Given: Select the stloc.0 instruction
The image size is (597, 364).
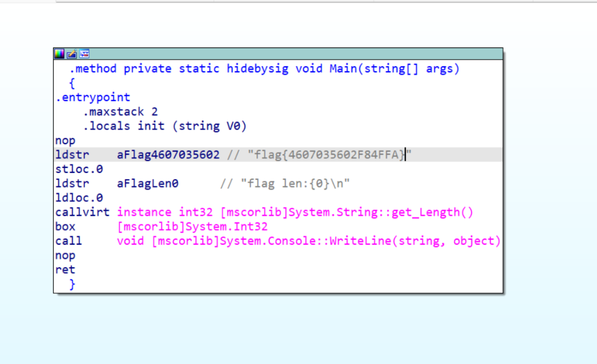Looking at the screenshot, I should [x=79, y=169].
